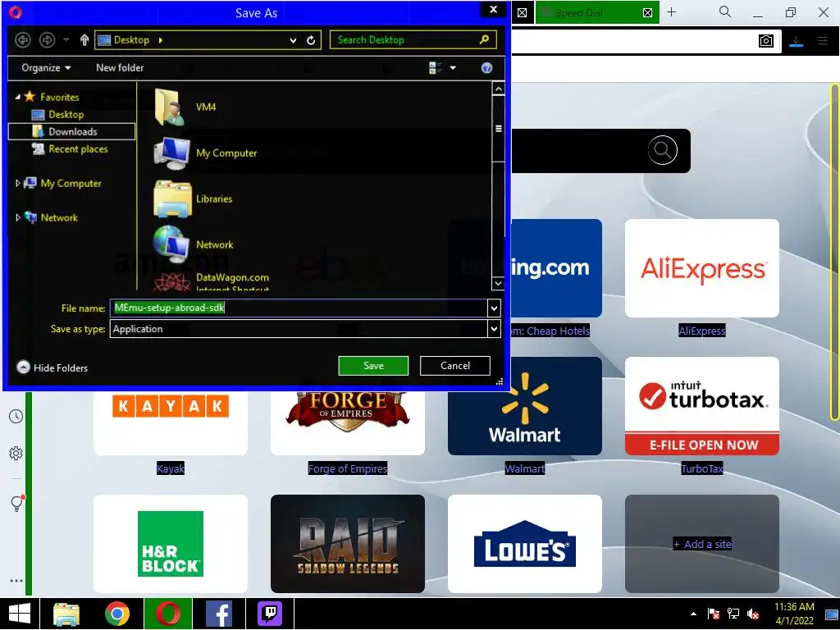840x630 pixels.
Task: Open the H&R Block speed dial tile
Action: [171, 544]
